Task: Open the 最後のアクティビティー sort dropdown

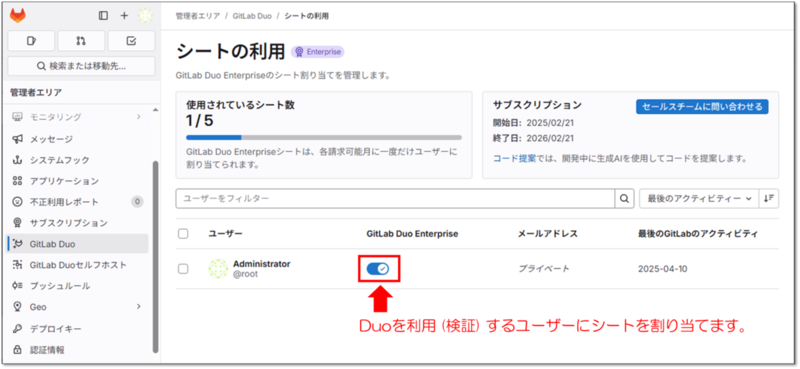Action: 699,199
